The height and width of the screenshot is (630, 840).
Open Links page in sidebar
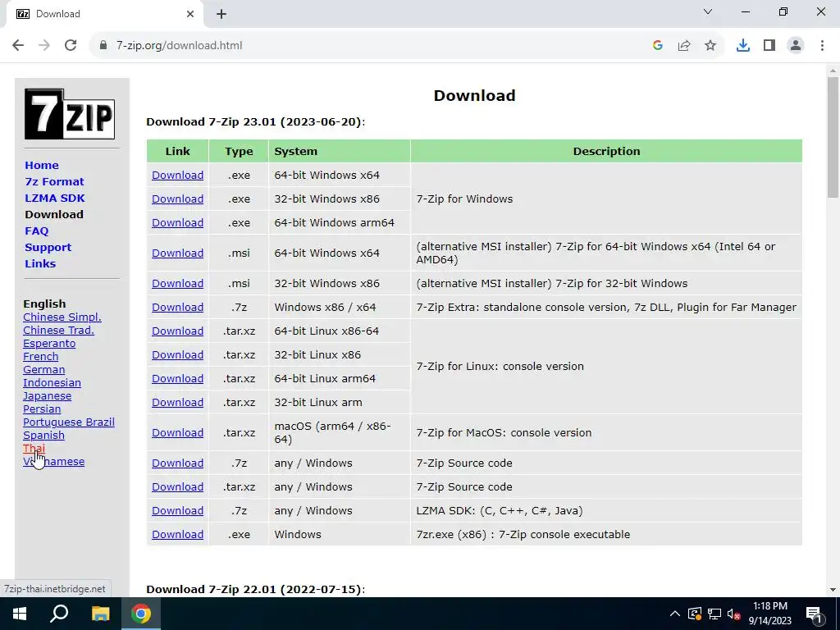tap(40, 263)
